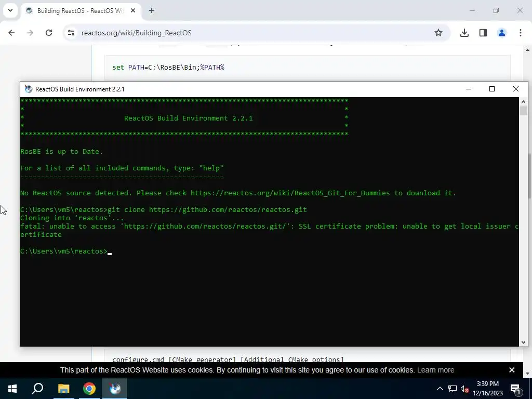532x399 pixels.
Task: Click the 'For a list of all included commands' line
Action: (x=122, y=168)
